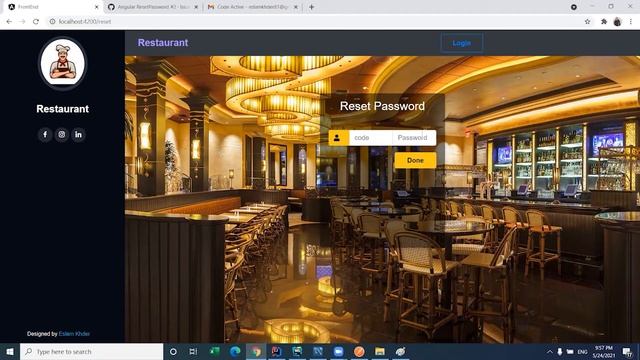Open the clock showing 9:57 PM
640x360 pixels.
tap(604, 352)
